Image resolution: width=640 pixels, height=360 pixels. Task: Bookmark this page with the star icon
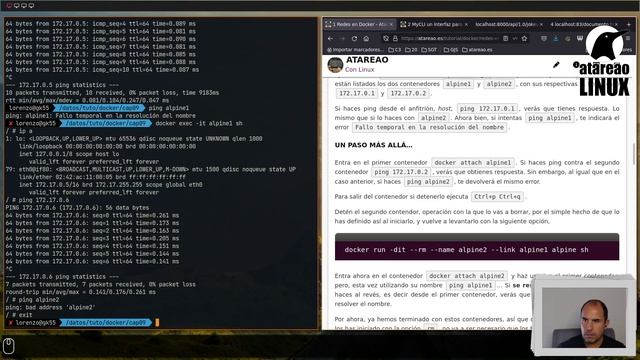(x=524, y=38)
